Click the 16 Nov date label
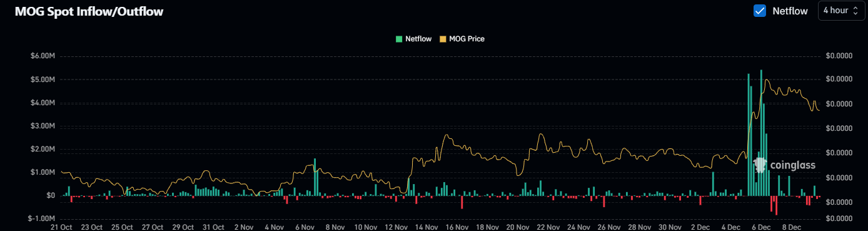Viewport: 868px width, 231px height. tap(457, 227)
